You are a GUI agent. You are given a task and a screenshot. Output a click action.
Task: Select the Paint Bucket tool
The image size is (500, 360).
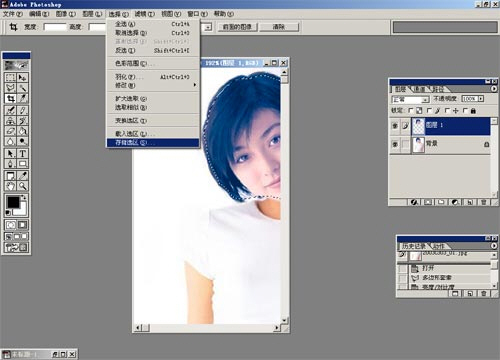[22, 131]
